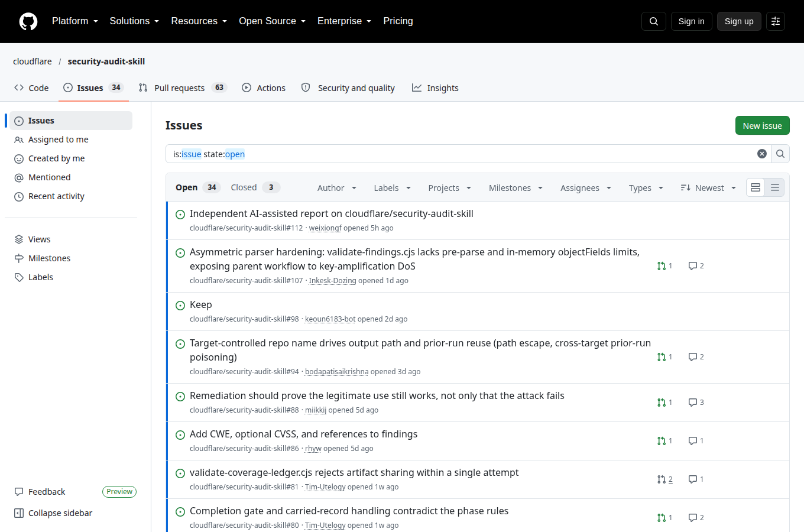Viewport: 804px width, 532px height.
Task: Open the GitHub home logo
Action: (28, 21)
